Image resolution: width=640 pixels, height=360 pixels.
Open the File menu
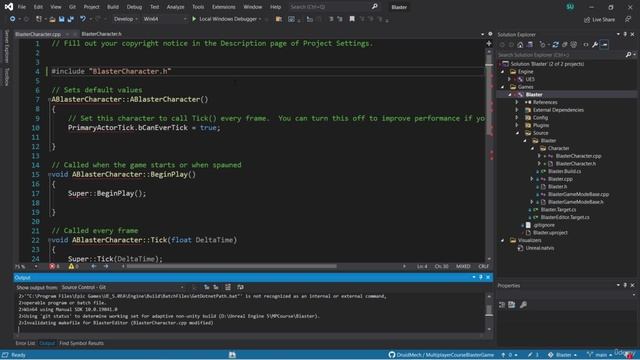[22, 7]
